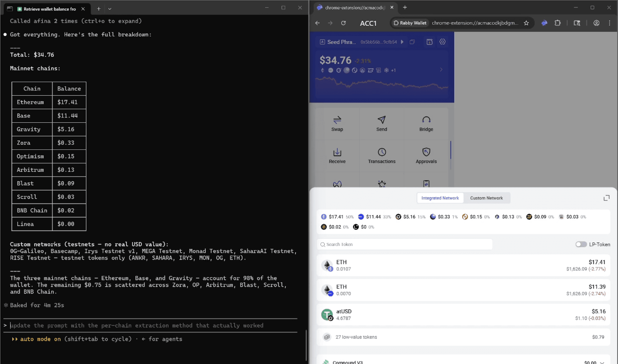Select the Gravity $5.16 chain filter
The height and width of the screenshot is (364, 618).
[x=411, y=217]
